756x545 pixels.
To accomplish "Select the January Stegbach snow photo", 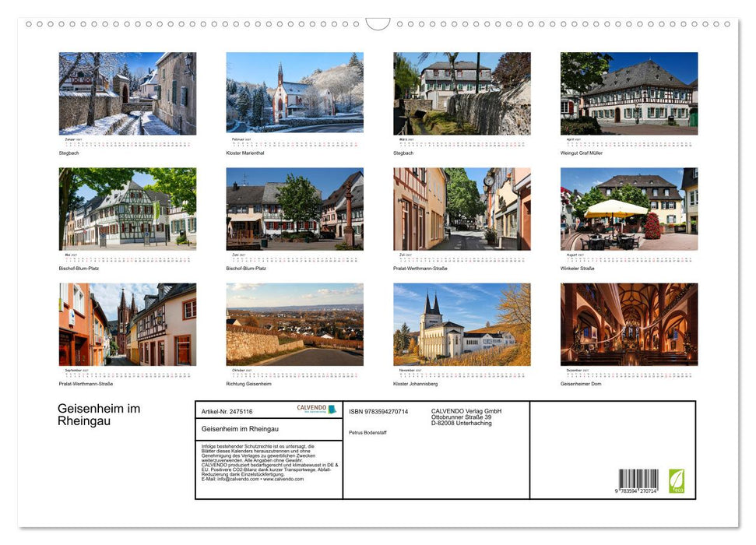I will point(127,93).
